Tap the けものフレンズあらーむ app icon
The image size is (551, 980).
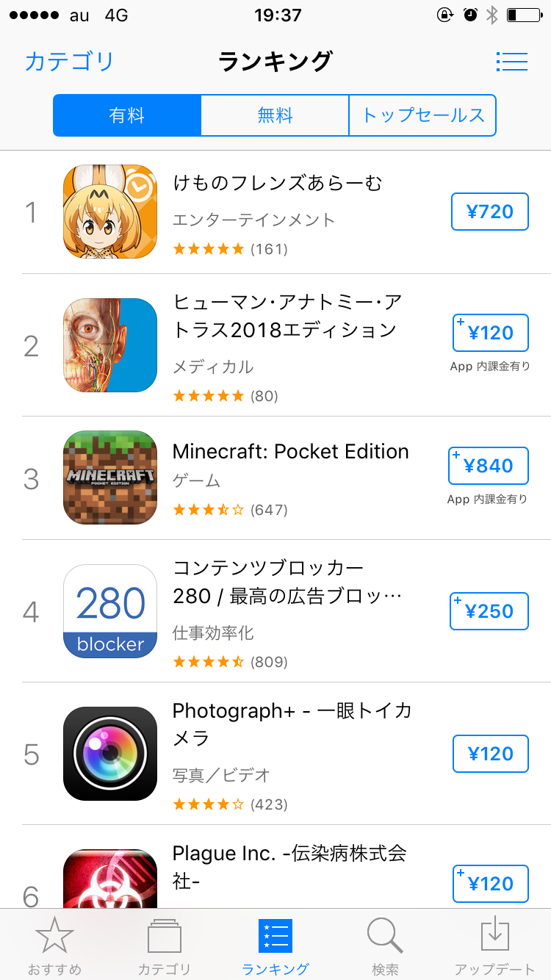[x=110, y=212]
